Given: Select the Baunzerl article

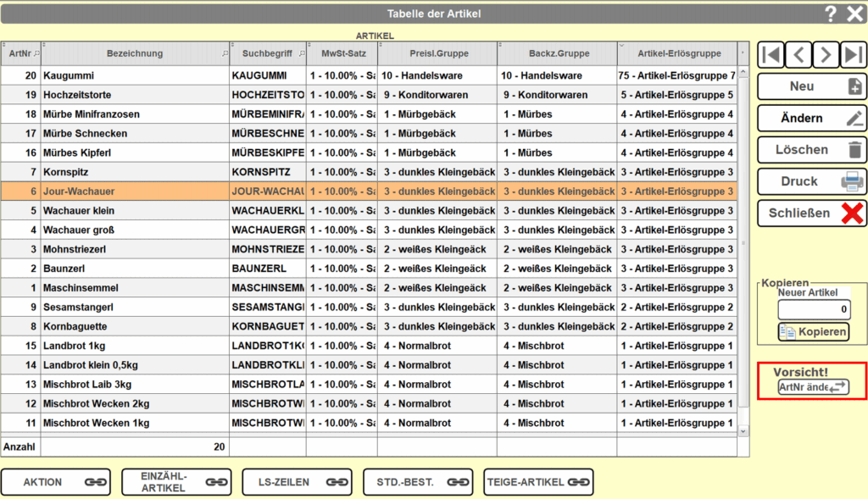Looking at the screenshot, I should pos(369,269).
